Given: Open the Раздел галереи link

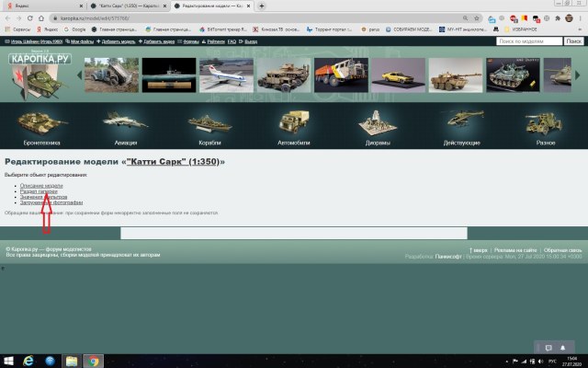Looking at the screenshot, I should [x=39, y=190].
